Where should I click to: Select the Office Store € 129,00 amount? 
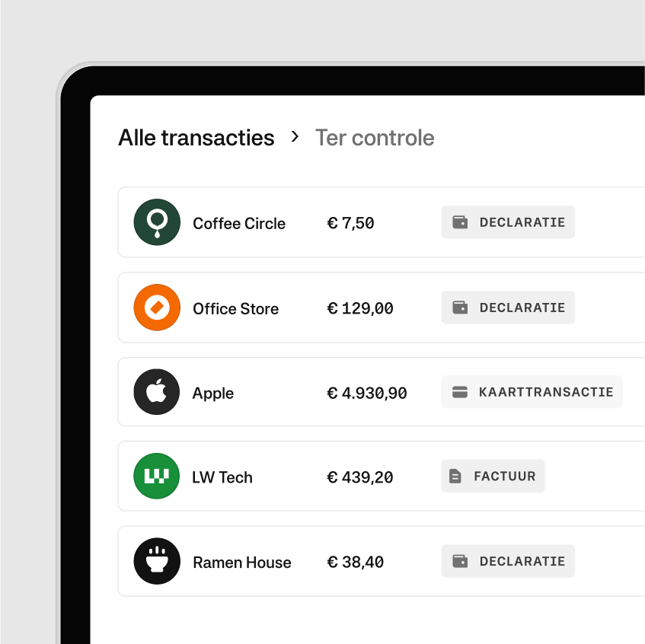coord(360,308)
